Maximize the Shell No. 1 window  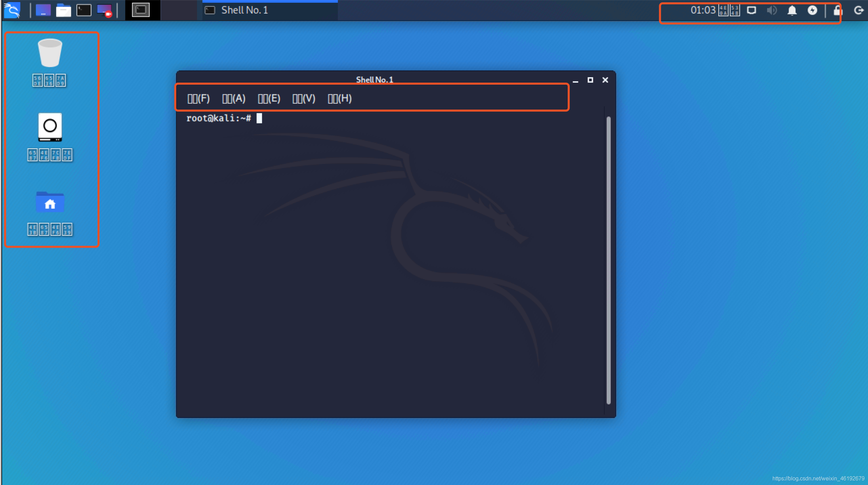pos(590,80)
